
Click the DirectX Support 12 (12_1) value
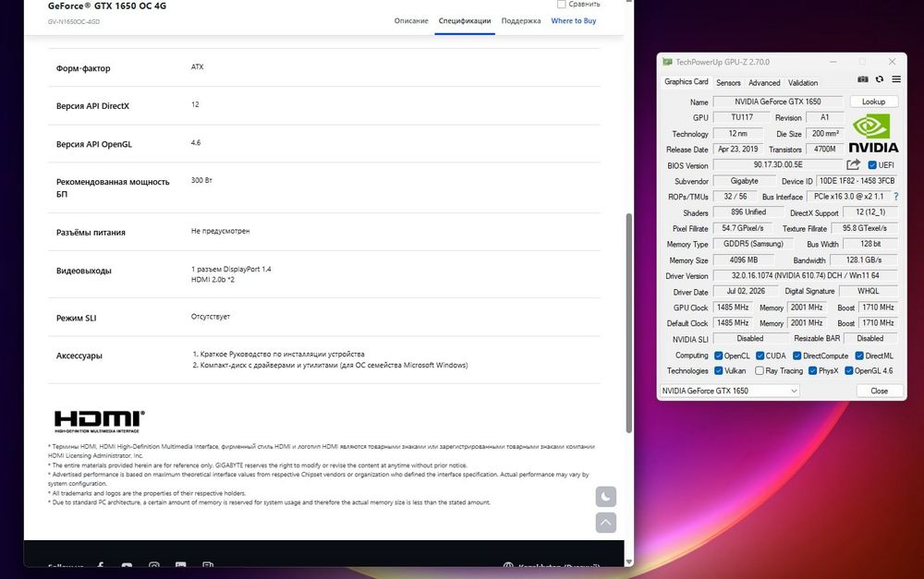(869, 212)
